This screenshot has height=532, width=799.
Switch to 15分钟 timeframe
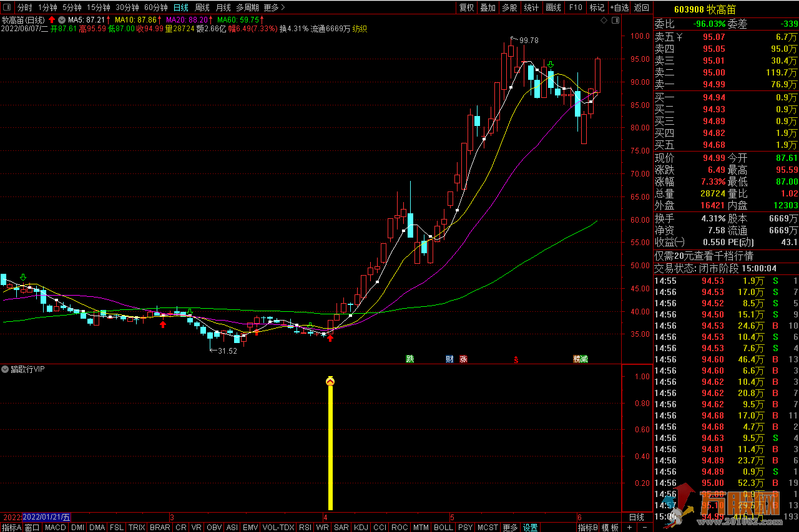[98, 7]
